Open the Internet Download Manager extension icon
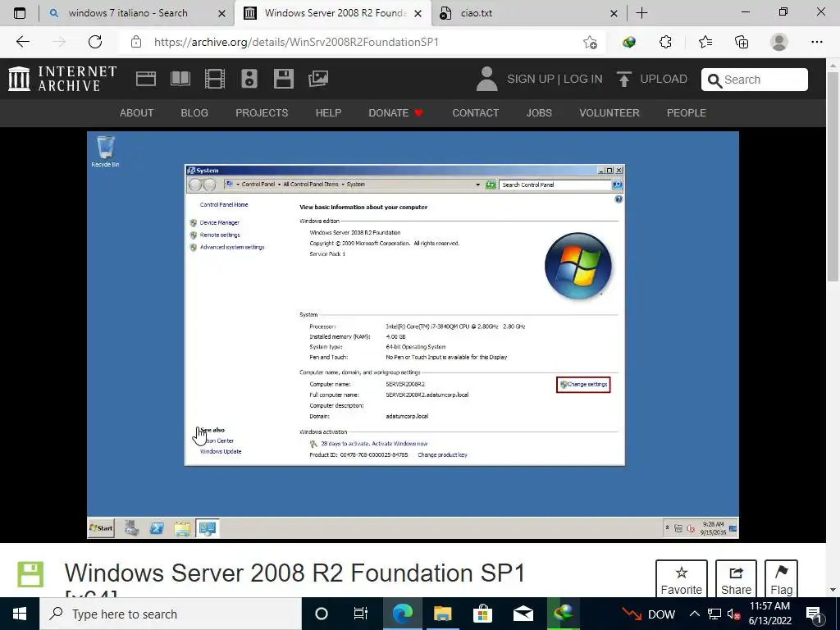Image resolution: width=840 pixels, height=630 pixels. tap(629, 42)
